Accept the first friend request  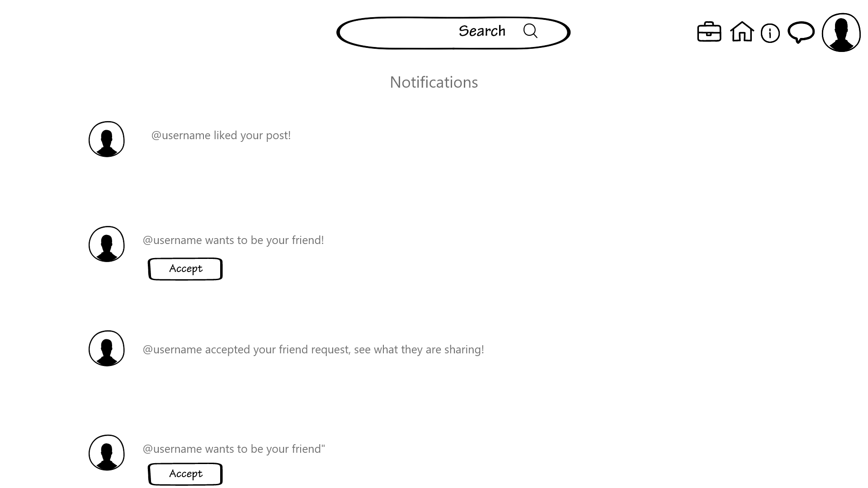coord(185,269)
